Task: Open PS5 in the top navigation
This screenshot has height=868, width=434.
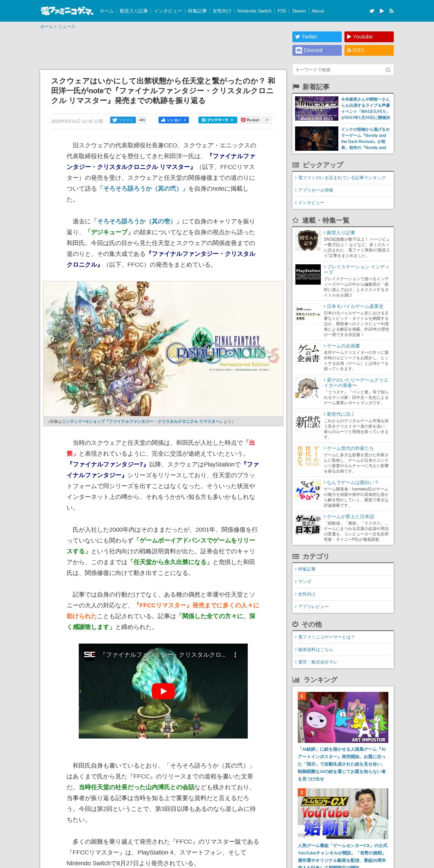Action: tap(282, 11)
